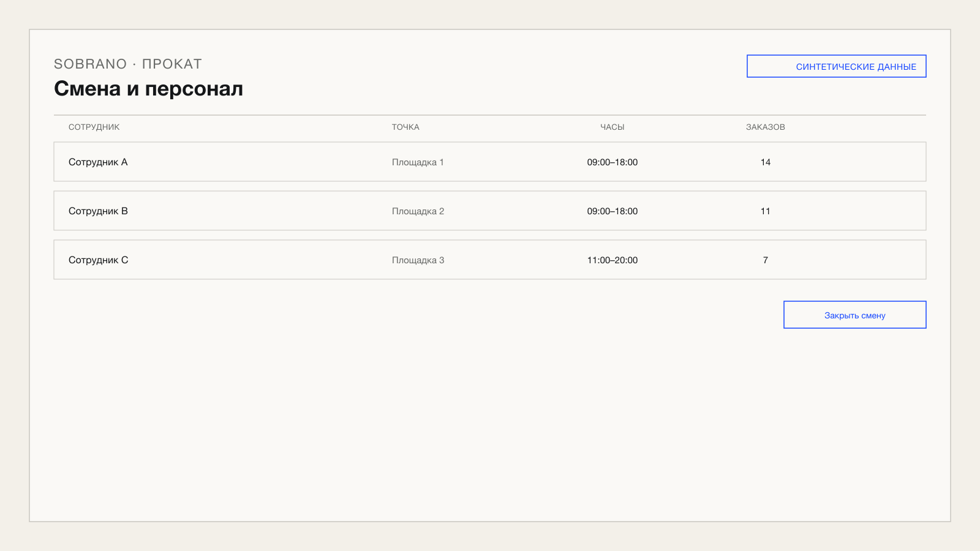Click the orders count 11
This screenshot has width=980, height=551.
tap(766, 211)
